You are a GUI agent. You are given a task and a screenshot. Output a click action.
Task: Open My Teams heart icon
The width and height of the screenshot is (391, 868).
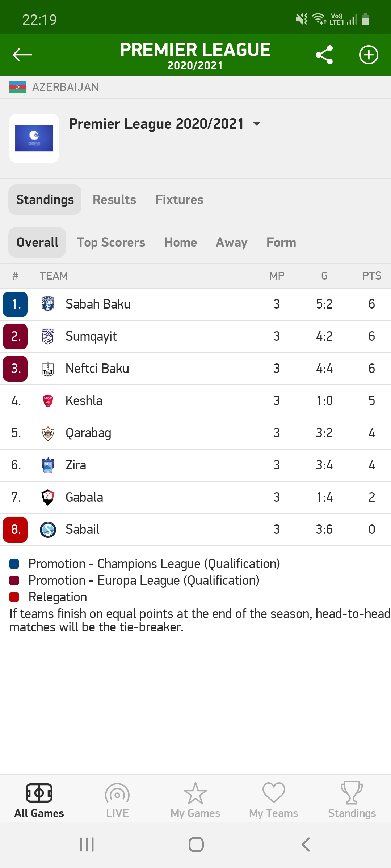274,800
